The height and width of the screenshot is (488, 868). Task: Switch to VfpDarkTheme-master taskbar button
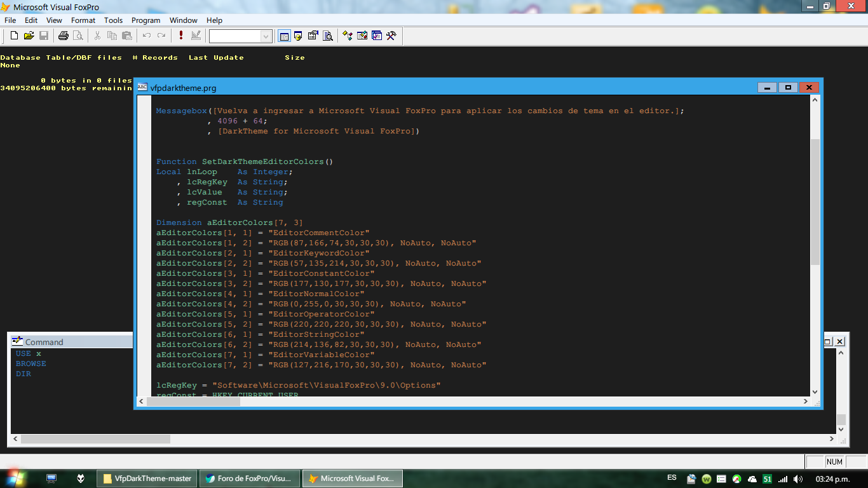(x=147, y=478)
